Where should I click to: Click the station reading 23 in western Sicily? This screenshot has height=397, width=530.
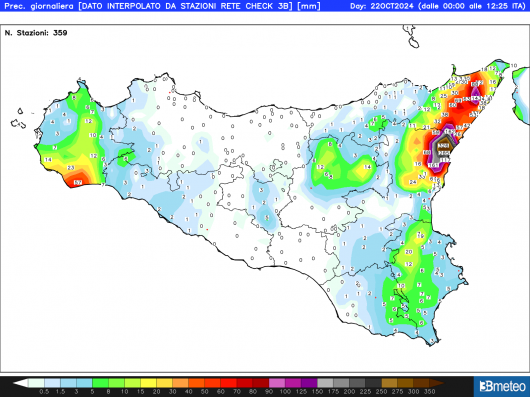(x=71, y=168)
